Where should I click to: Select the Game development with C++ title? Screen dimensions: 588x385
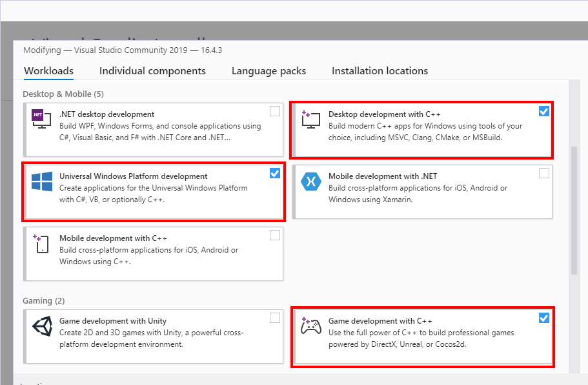380,321
